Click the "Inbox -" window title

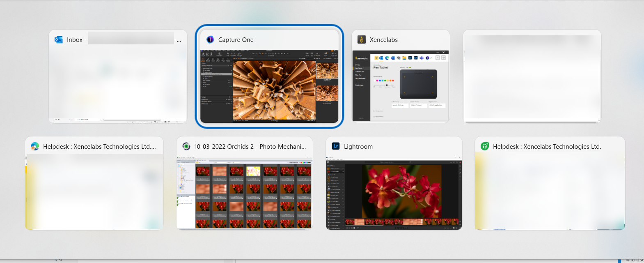pos(77,40)
